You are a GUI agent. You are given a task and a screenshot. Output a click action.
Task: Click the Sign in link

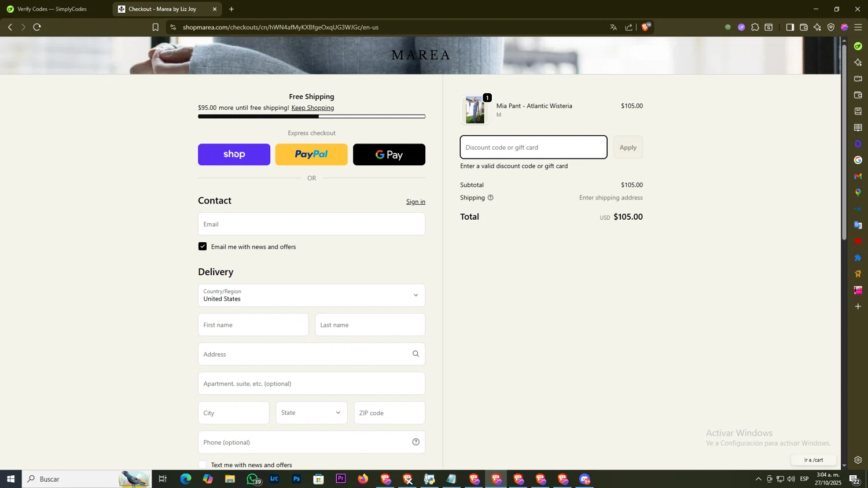pos(415,202)
